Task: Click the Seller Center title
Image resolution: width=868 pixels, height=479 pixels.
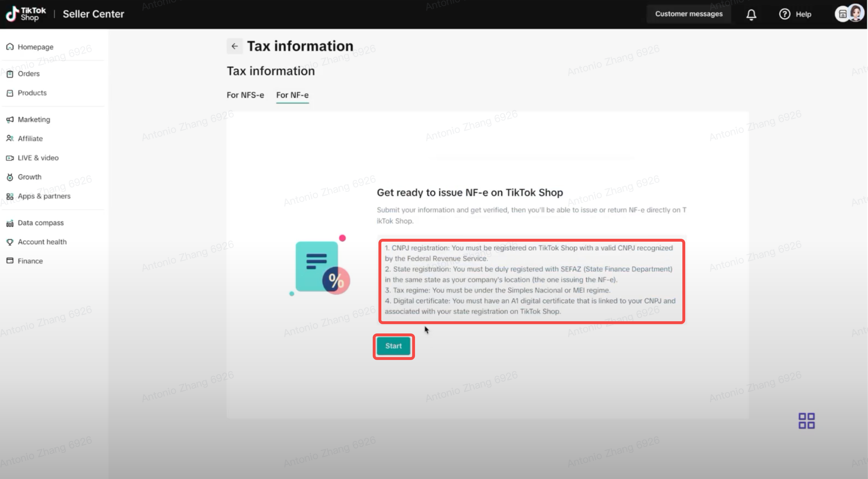Action: pyautogui.click(x=94, y=14)
